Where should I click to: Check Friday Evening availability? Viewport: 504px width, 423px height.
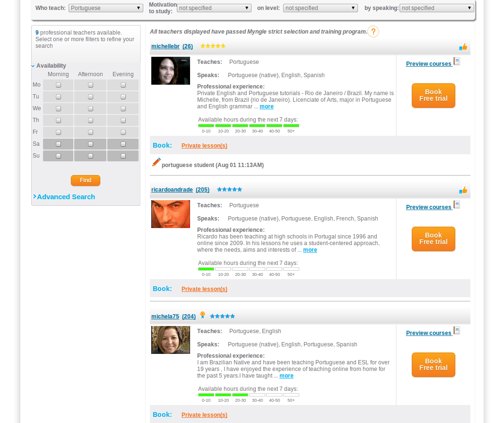pos(123,132)
